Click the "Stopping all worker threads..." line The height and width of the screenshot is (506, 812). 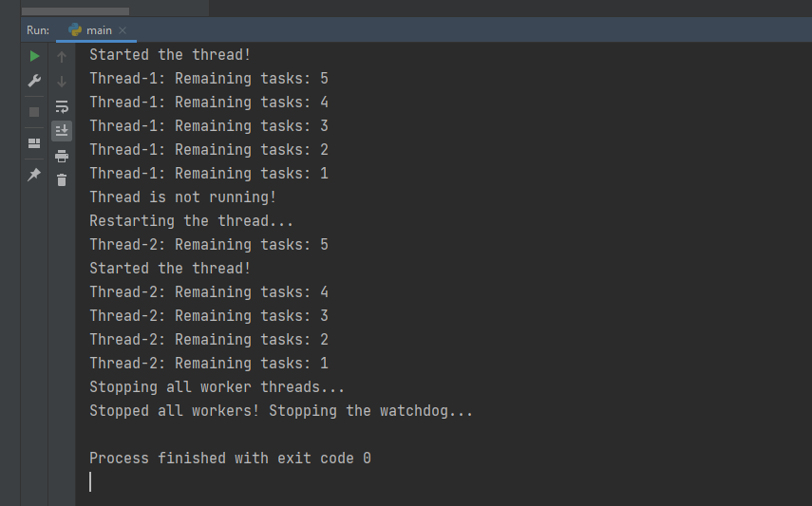217,387
